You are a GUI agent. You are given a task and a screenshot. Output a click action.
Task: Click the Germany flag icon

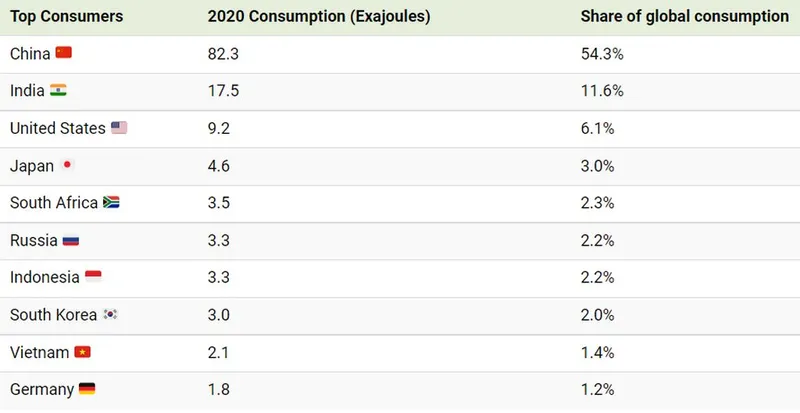click(x=87, y=389)
